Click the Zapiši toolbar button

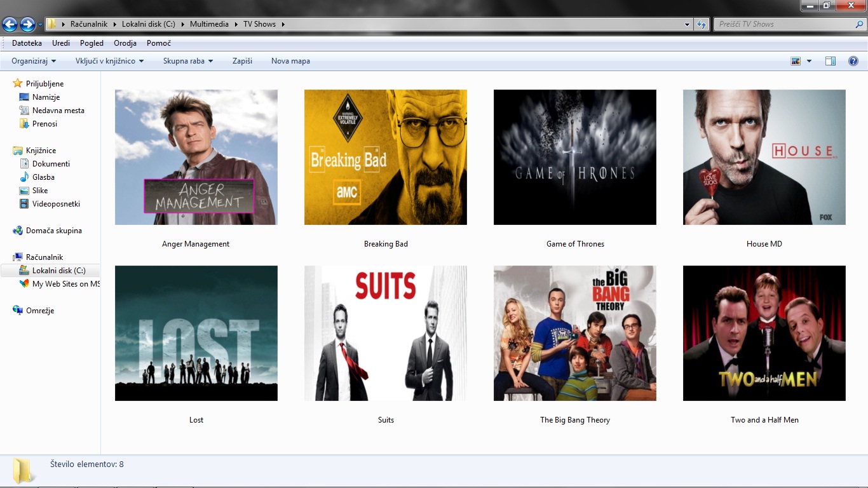242,61
